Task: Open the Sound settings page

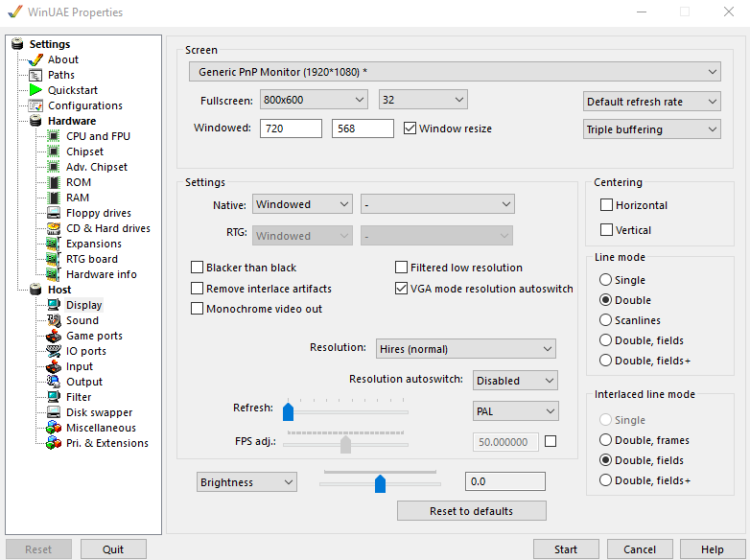Action: pos(82,320)
